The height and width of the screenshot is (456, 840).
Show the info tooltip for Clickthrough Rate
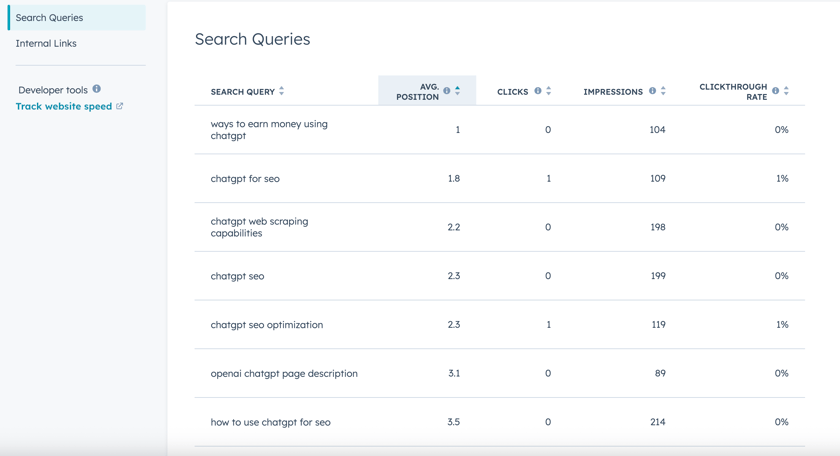pos(775,91)
